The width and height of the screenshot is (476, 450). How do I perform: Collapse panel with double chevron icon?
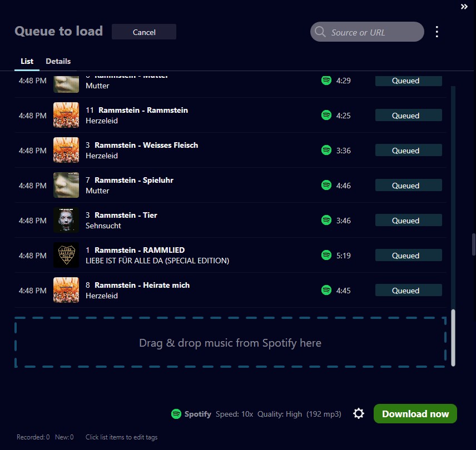[464, 7]
